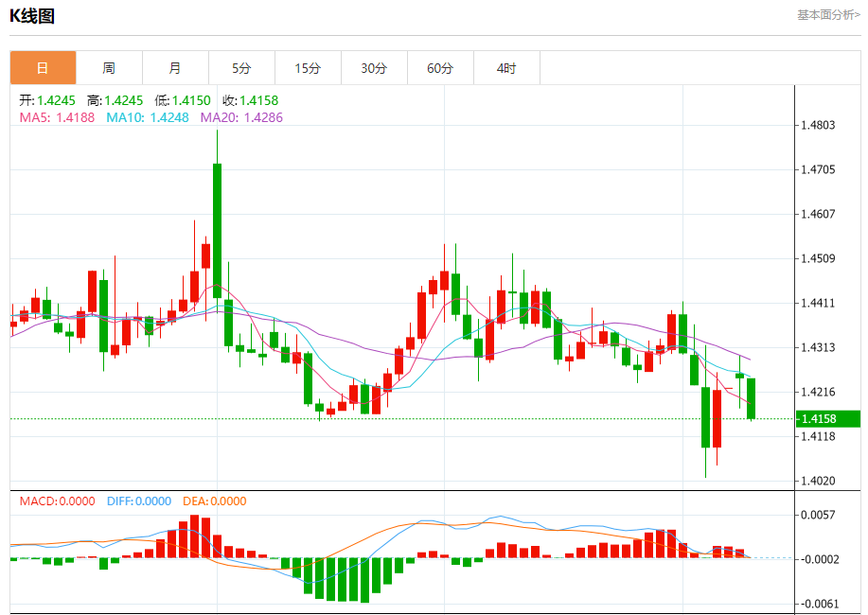Open the 基本面分析> link

click(x=828, y=15)
